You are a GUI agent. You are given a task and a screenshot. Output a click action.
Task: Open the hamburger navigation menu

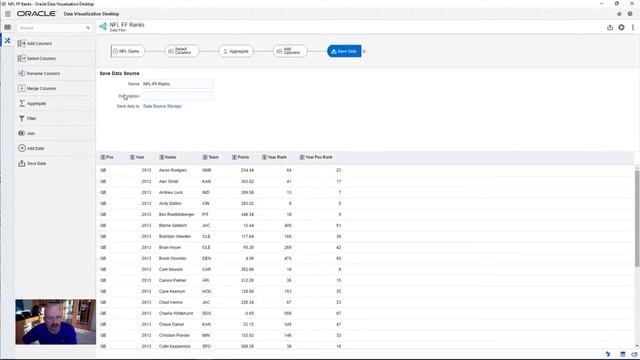click(x=8, y=14)
